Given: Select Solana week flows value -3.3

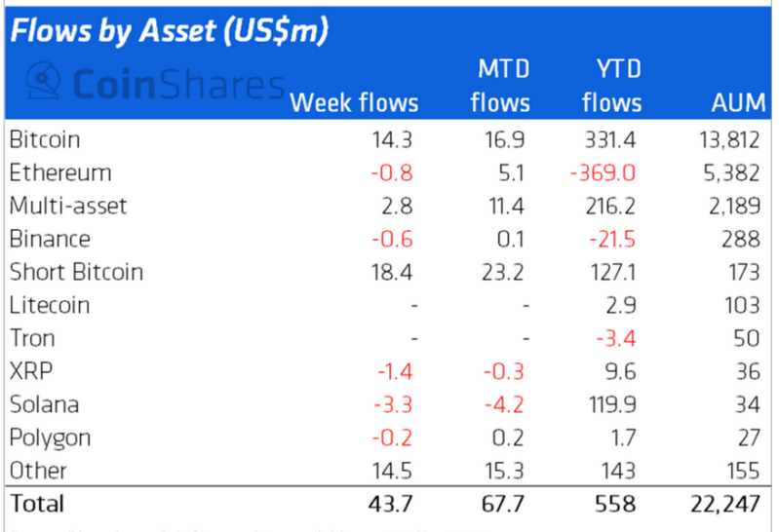Looking at the screenshot, I should coord(393,404).
